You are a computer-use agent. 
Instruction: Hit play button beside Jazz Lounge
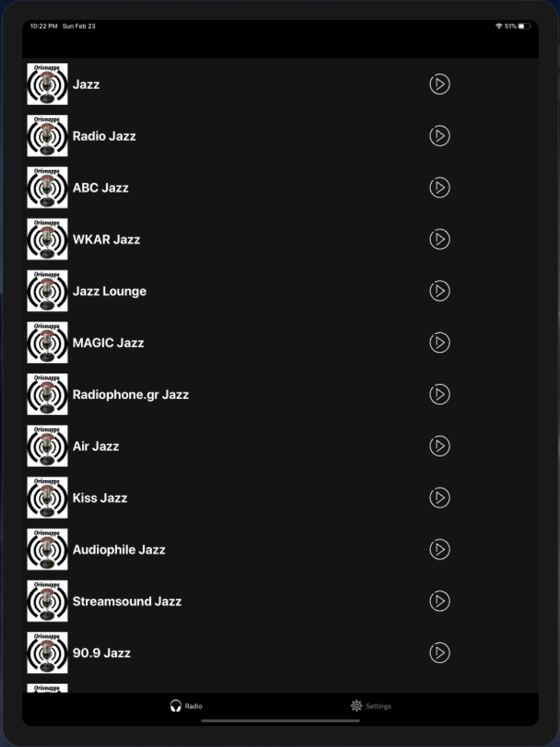[x=440, y=291]
